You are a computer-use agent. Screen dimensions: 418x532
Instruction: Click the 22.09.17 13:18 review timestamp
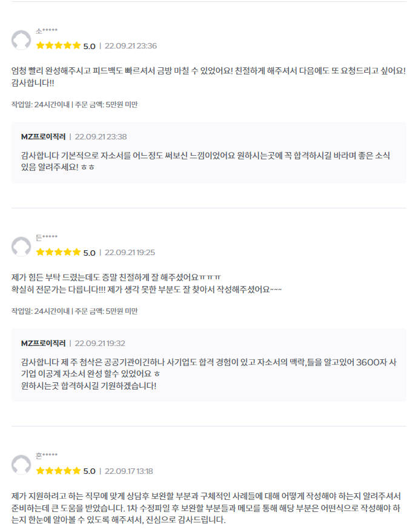tap(128, 471)
